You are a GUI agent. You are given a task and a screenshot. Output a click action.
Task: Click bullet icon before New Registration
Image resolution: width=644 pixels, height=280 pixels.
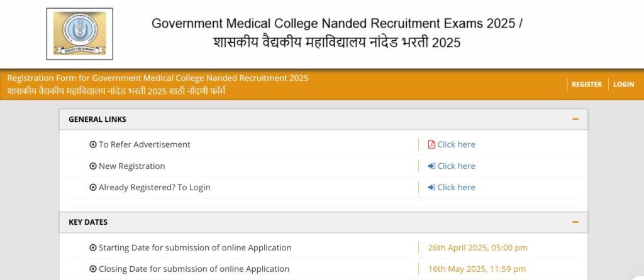click(x=93, y=166)
